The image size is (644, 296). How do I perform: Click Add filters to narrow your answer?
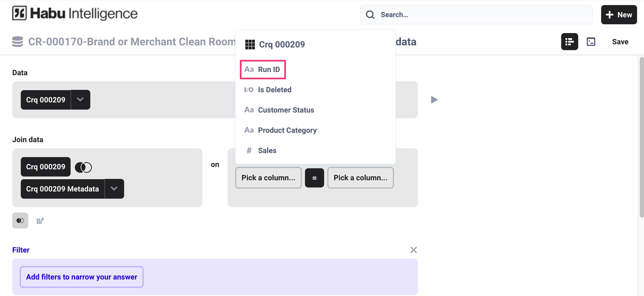pos(81,277)
